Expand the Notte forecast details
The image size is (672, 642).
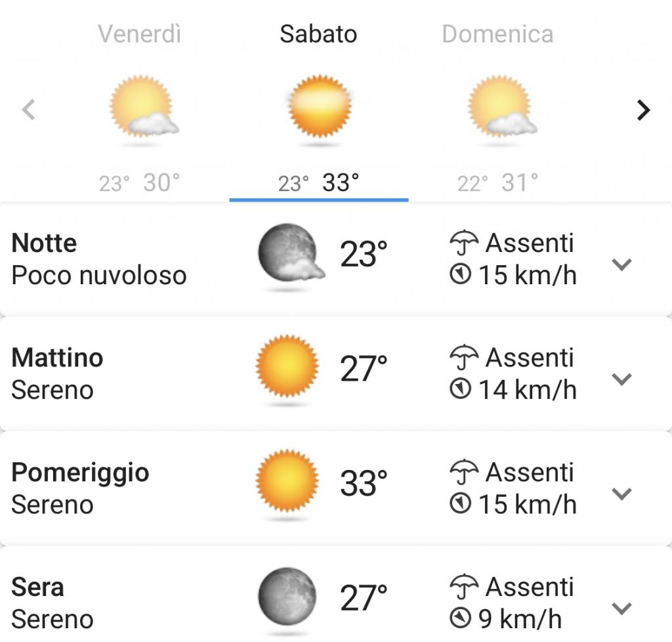621,265
